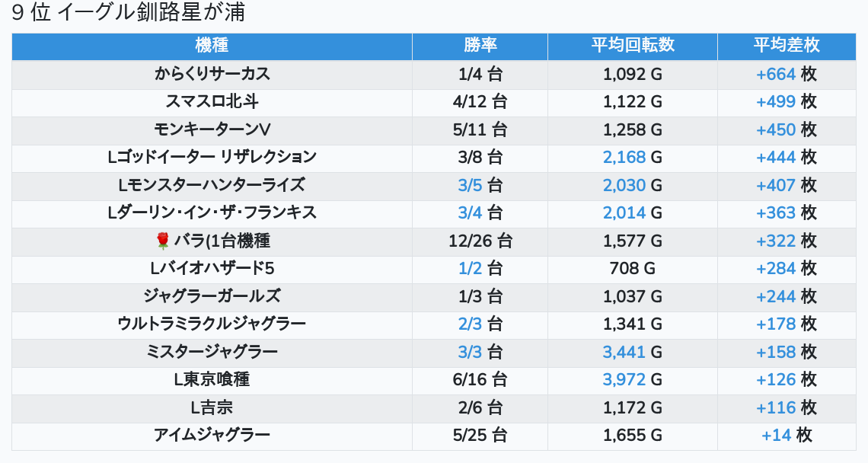Viewport: 868px width, 463px height.
Task: Select Lゴッドイーター リザレクション row name
Action: (x=212, y=158)
